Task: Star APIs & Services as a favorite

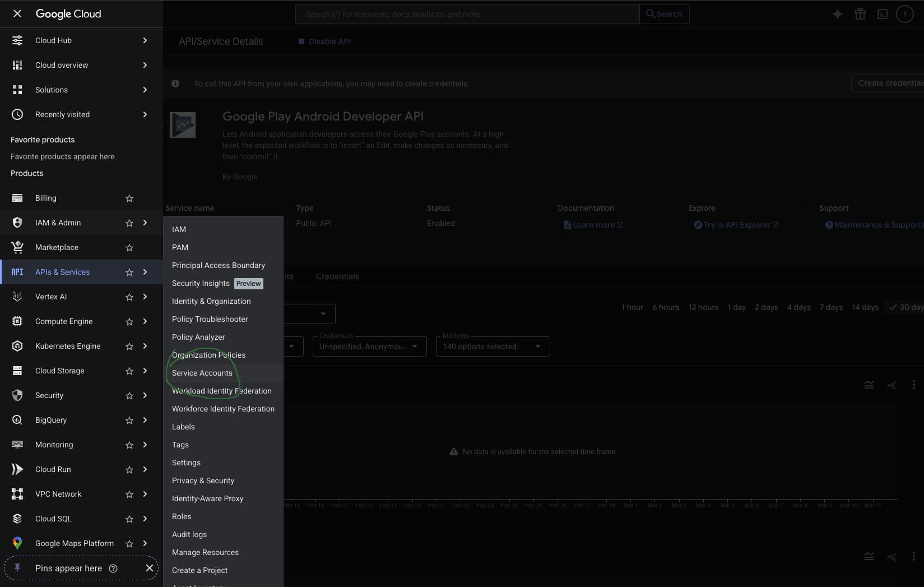Action: (129, 272)
